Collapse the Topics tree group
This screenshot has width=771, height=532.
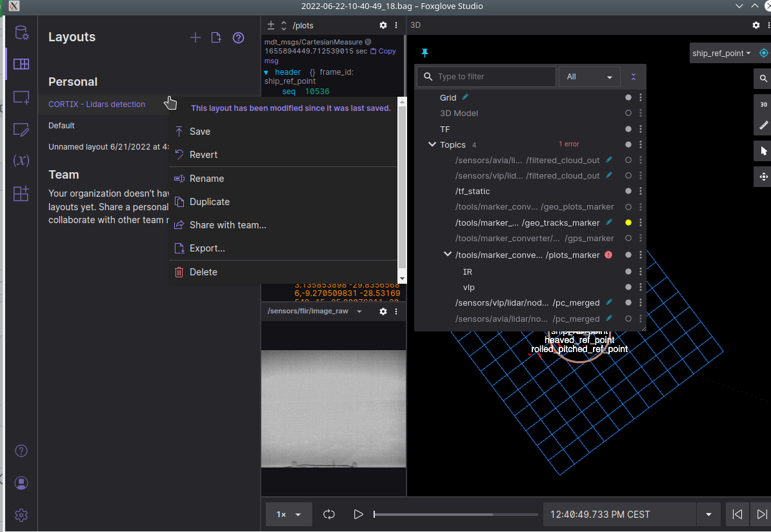click(x=432, y=144)
